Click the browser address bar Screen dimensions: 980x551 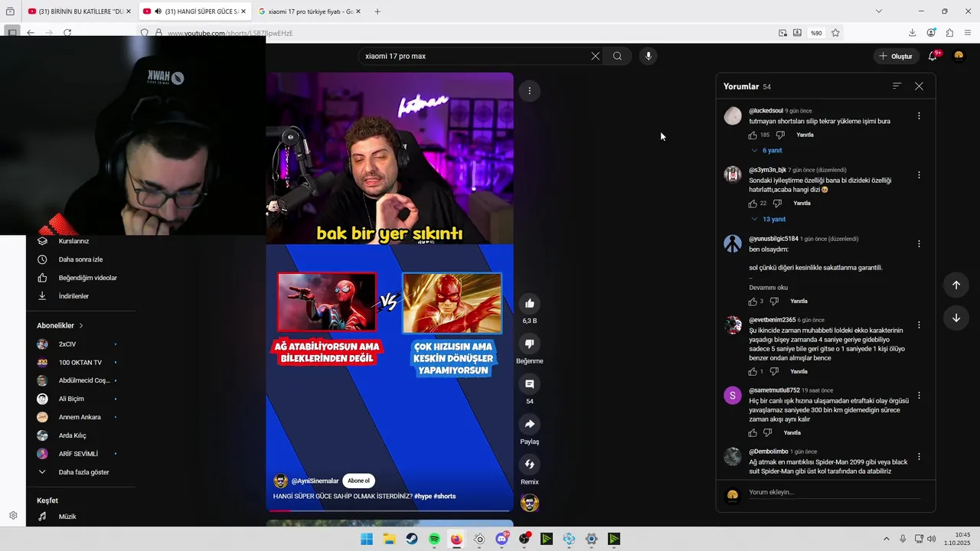click(459, 33)
